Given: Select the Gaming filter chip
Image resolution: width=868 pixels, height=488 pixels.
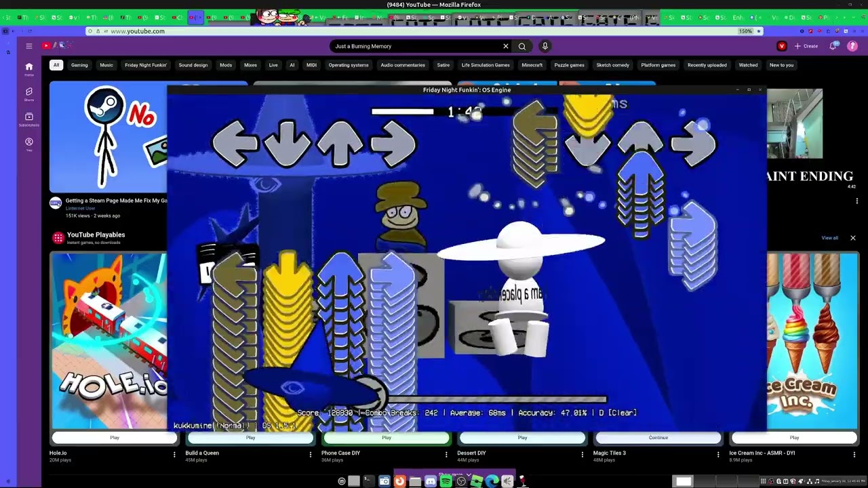Looking at the screenshot, I should point(79,65).
